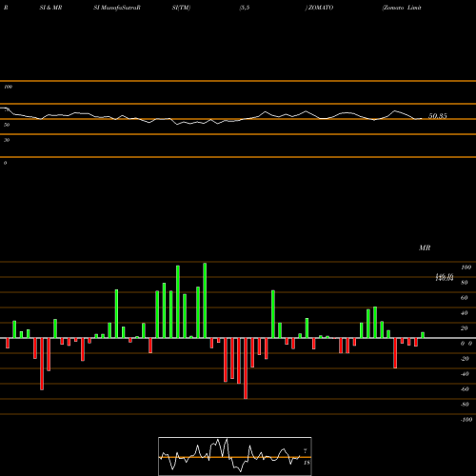Click the RSI axis label 50
This screenshot has height=476, width=476.
pyautogui.click(x=7, y=125)
